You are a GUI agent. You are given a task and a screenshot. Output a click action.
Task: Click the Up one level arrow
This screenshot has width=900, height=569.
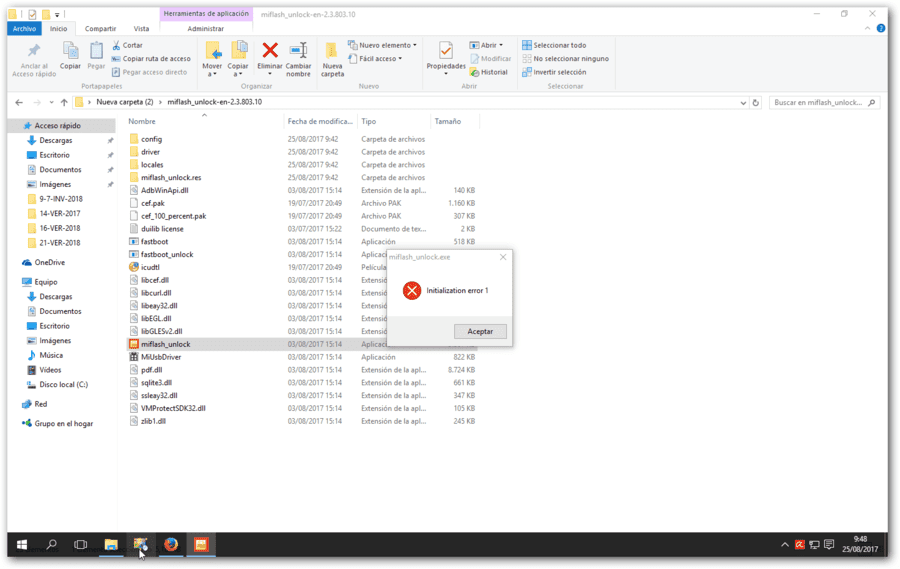click(x=64, y=102)
